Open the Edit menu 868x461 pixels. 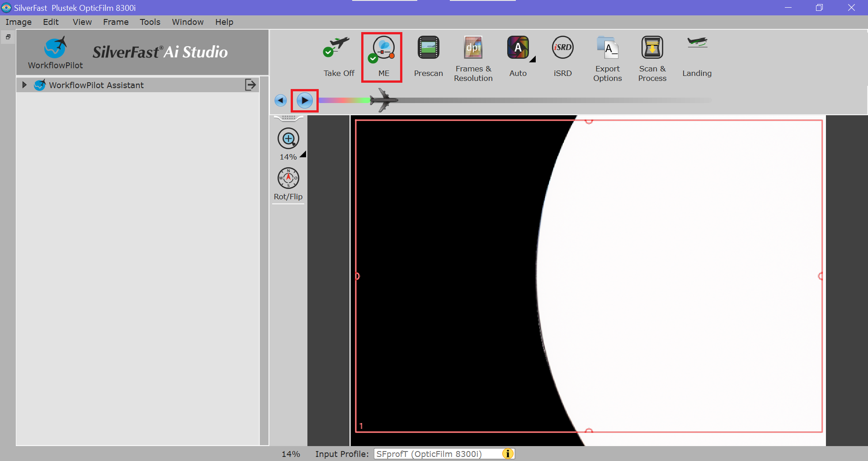51,22
